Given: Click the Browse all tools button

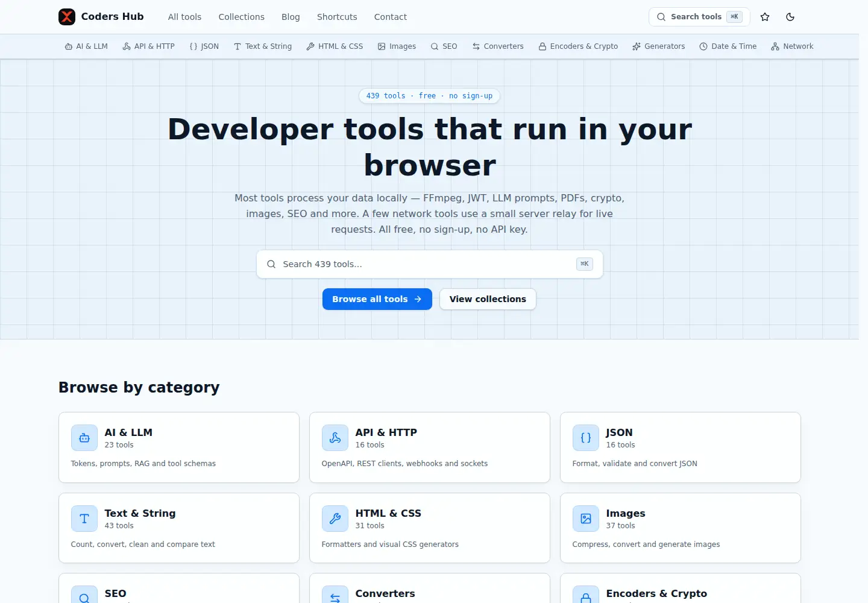Looking at the screenshot, I should click(x=377, y=299).
